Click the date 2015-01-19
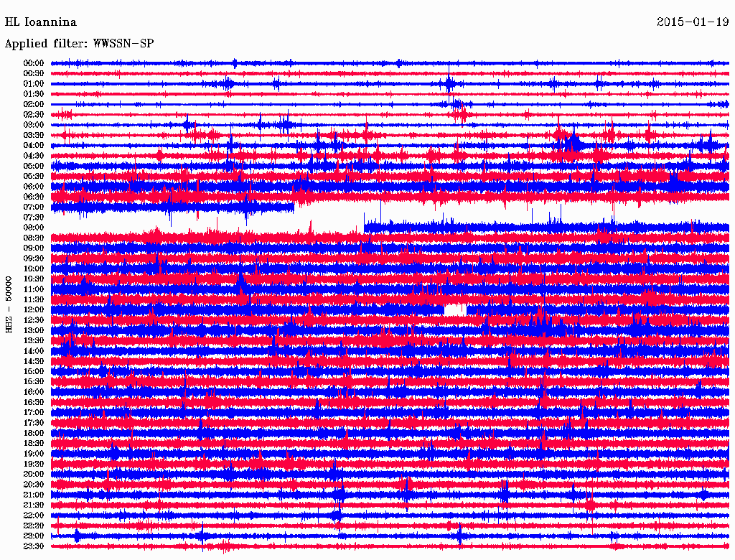 click(693, 22)
